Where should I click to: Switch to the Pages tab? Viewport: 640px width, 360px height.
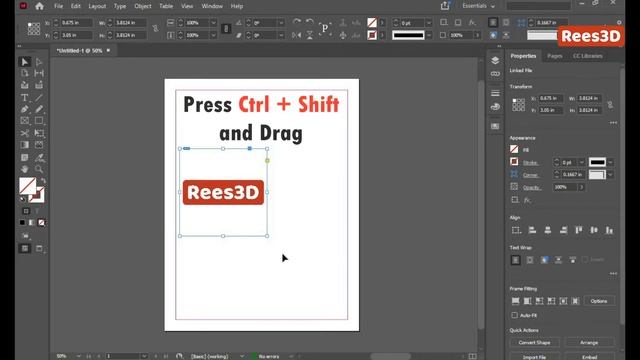(x=554, y=56)
